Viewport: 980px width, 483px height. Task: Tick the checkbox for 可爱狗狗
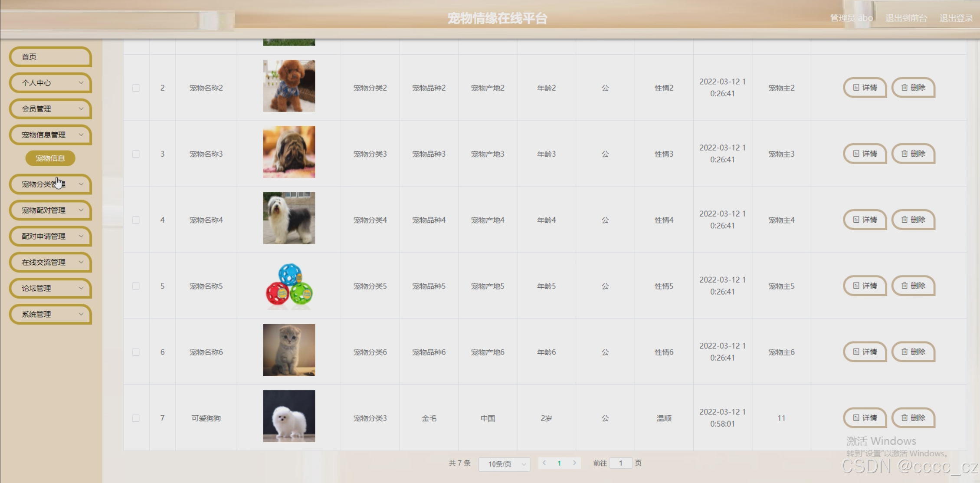136,418
